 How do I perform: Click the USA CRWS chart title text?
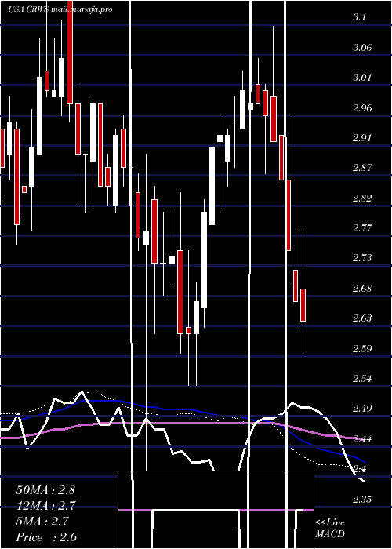(x=60, y=9)
